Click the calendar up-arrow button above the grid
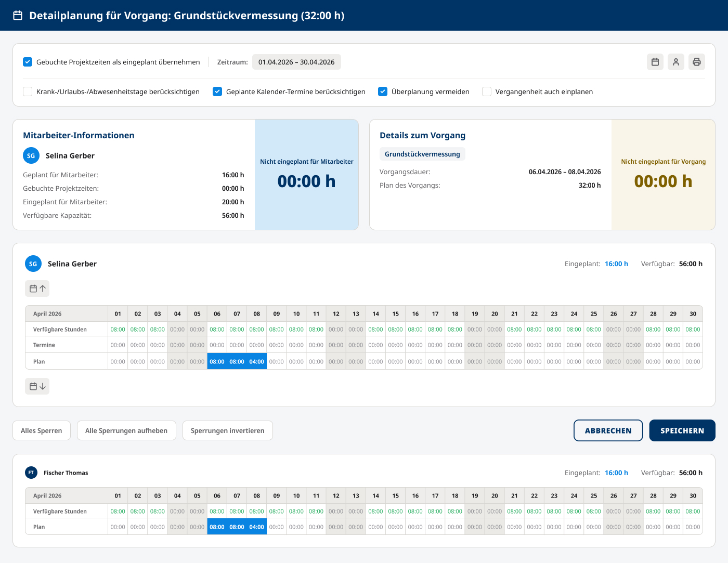This screenshot has height=563, width=728. tap(37, 289)
